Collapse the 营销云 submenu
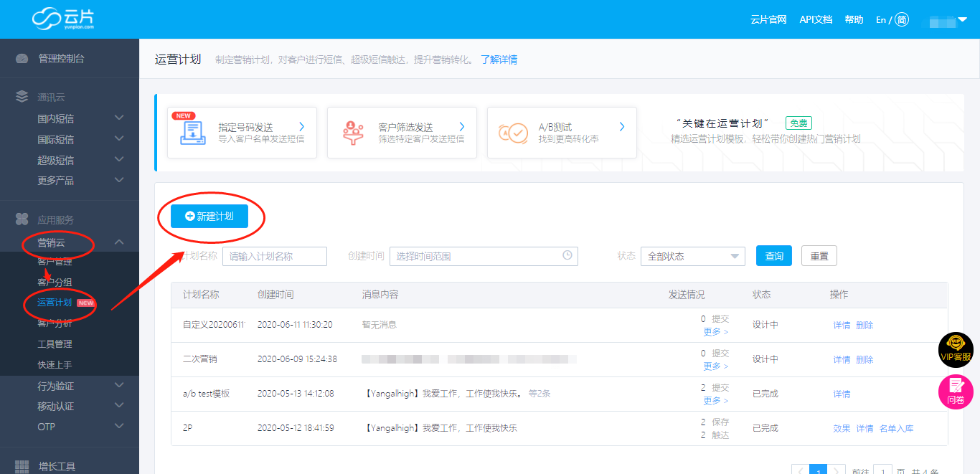 (x=119, y=242)
